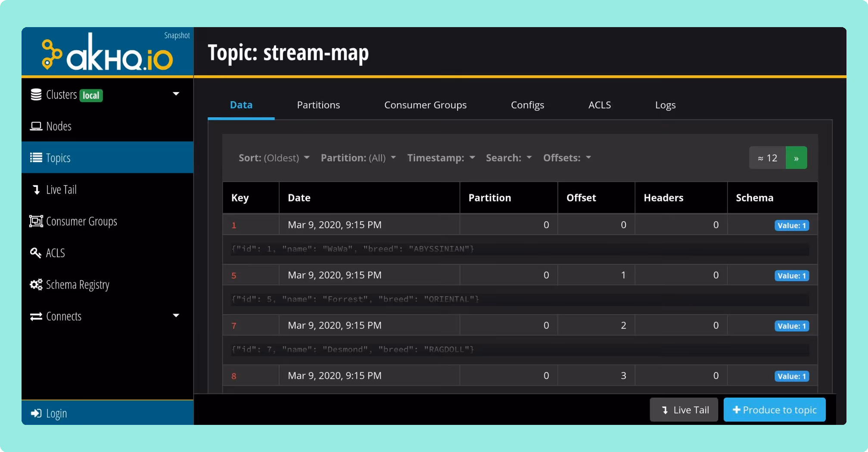Screen dimensions: 868x452
Task: Click key 7 in the table
Action: [234, 326]
